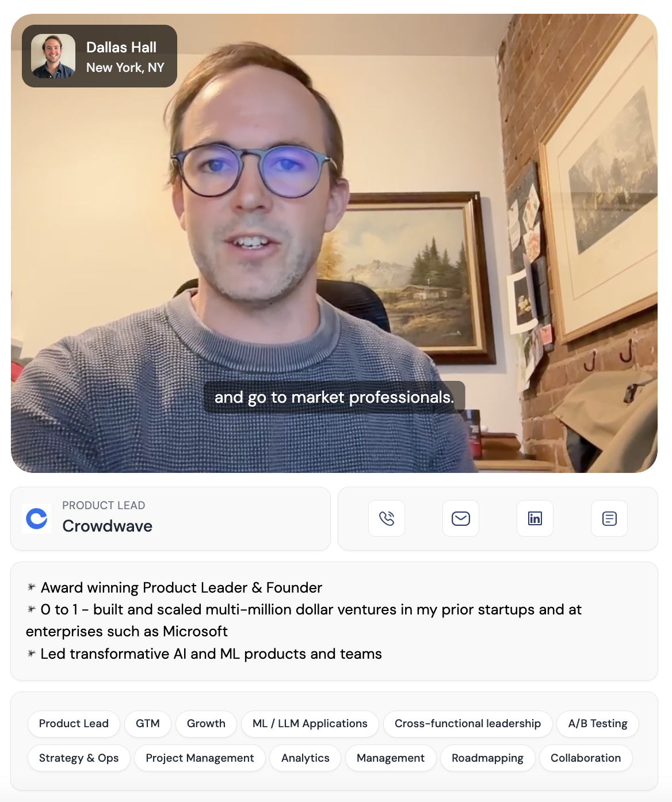Click the A/B Testing tag
The image size is (672, 802).
598,724
